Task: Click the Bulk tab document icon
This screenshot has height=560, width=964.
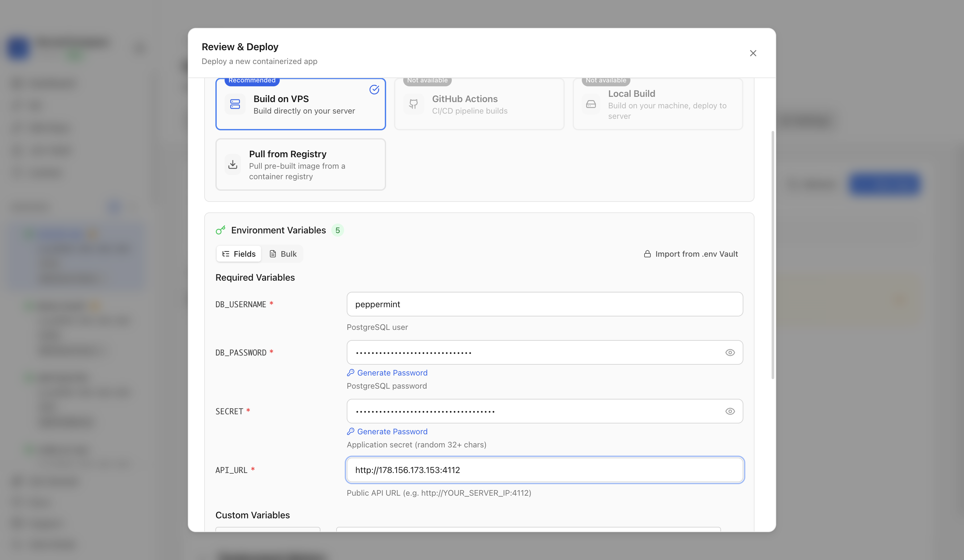Action: click(x=273, y=254)
